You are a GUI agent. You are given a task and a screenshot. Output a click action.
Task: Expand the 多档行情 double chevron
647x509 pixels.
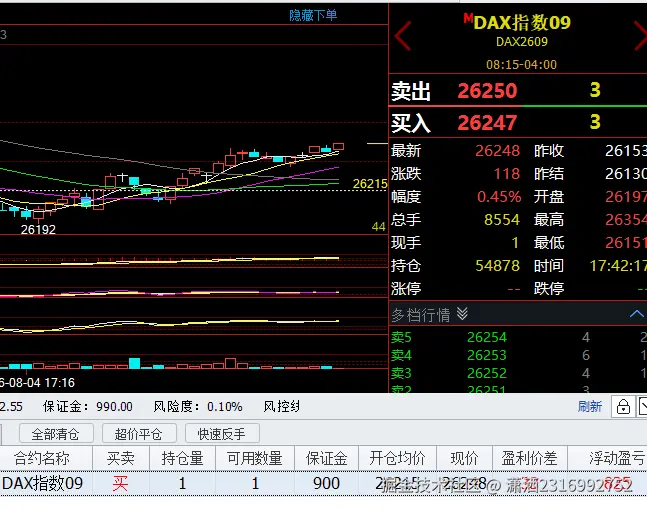(x=462, y=314)
